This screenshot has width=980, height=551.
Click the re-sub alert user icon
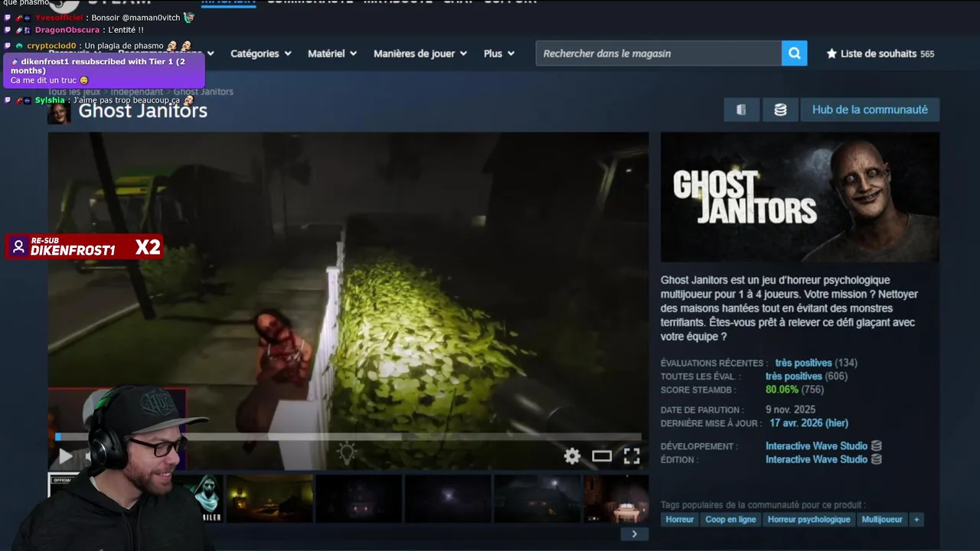18,247
